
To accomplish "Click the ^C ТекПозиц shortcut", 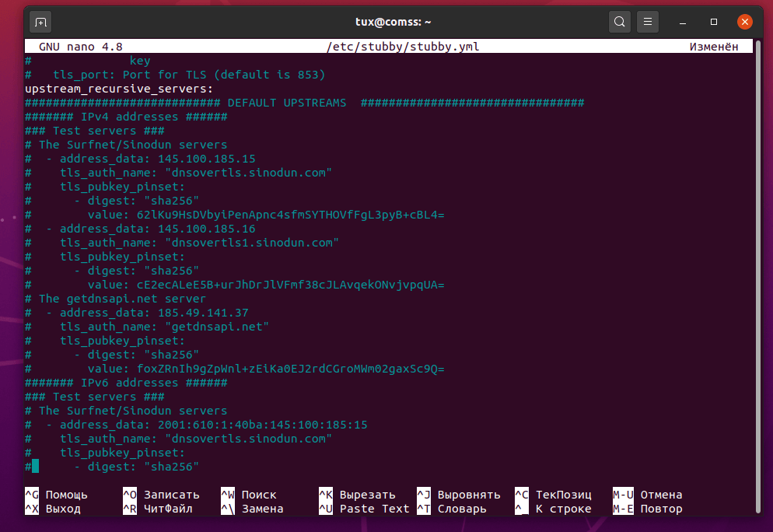I will pyautogui.click(x=553, y=495).
